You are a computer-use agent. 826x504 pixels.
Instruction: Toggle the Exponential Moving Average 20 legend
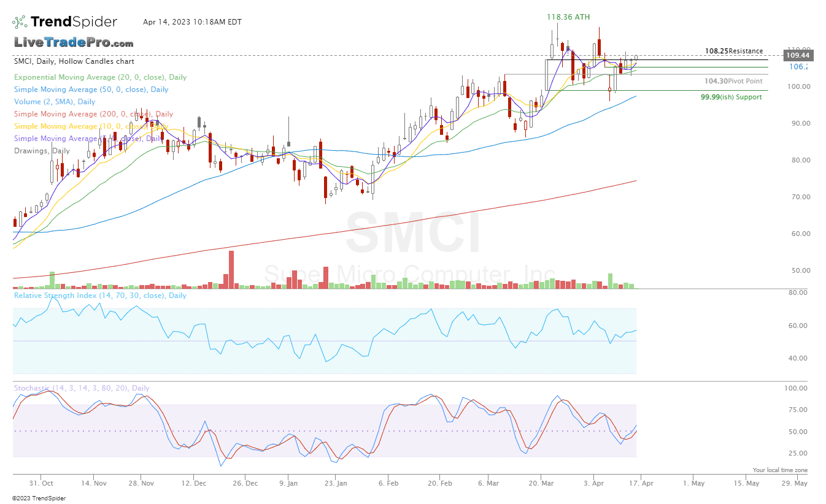click(100, 77)
